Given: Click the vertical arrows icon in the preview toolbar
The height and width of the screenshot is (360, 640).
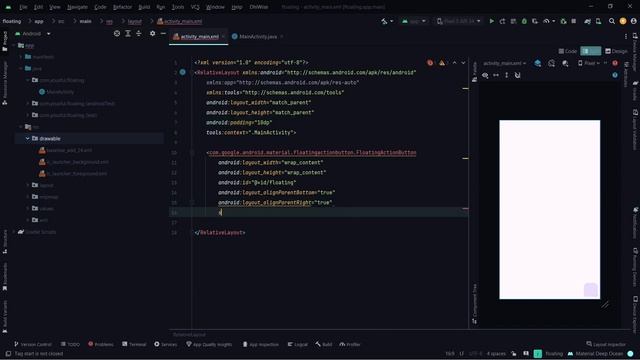Looking at the screenshot, I should pyautogui.click(x=507, y=75).
